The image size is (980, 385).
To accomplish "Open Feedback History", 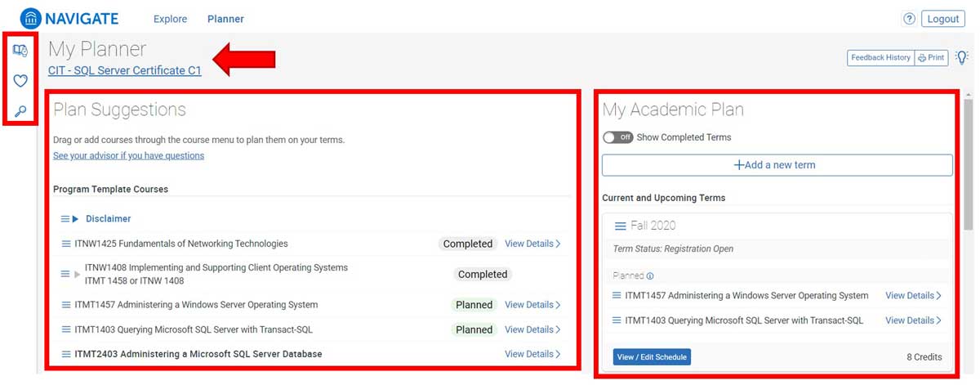I will pyautogui.click(x=880, y=57).
